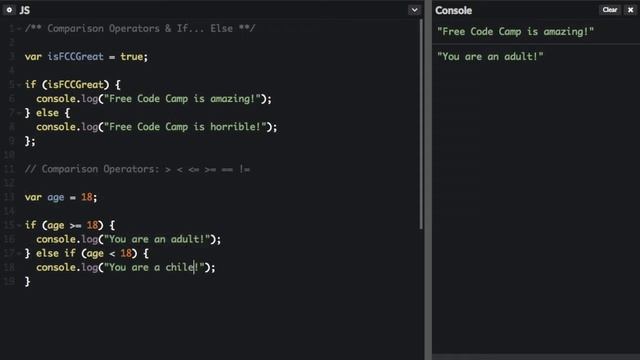Image resolution: width=640 pixels, height=360 pixels.
Task: Click the closing brace on line 19
Action: tap(27, 282)
